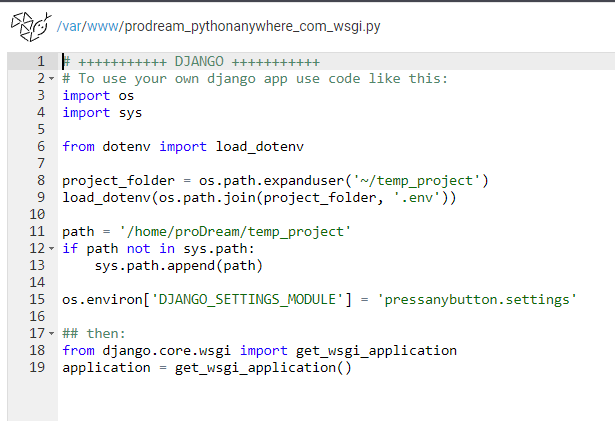The height and width of the screenshot is (421, 615).
Task: Click the PythonAnywhere snake logo
Action: point(31,26)
